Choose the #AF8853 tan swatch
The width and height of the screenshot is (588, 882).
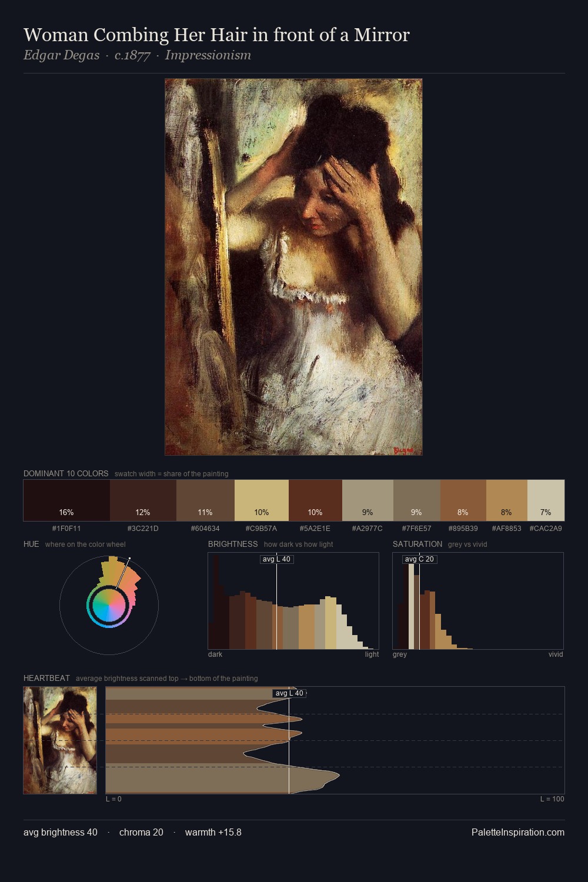506,500
